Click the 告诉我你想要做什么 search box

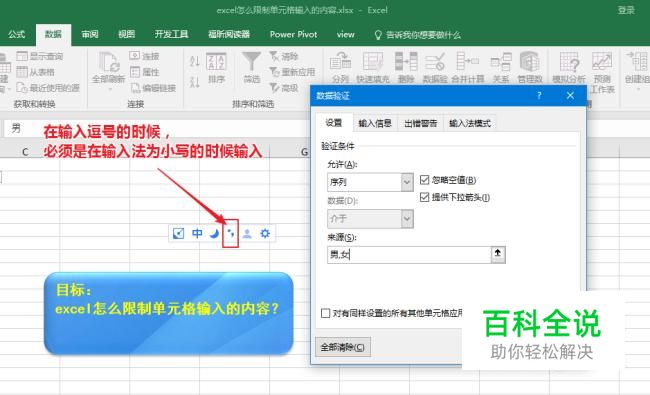click(x=418, y=35)
